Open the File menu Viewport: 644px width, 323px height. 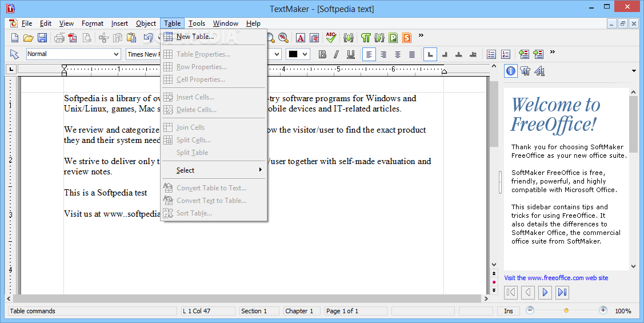(27, 23)
